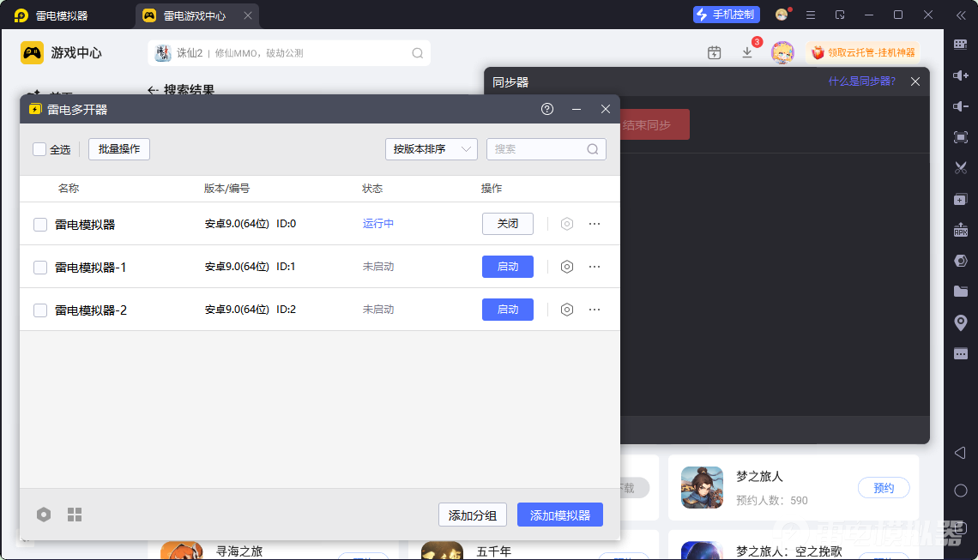Enable the 全选 select-all checkbox
This screenshot has height=560, width=978.
39,148
